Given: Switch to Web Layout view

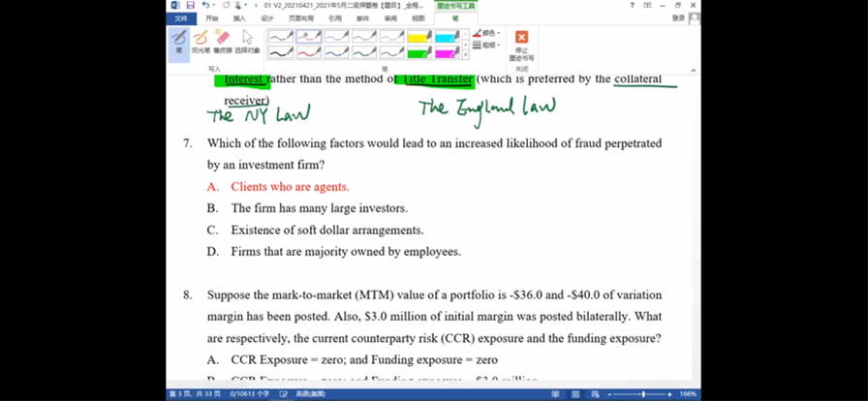Looking at the screenshot, I should pyautogui.click(x=595, y=394).
